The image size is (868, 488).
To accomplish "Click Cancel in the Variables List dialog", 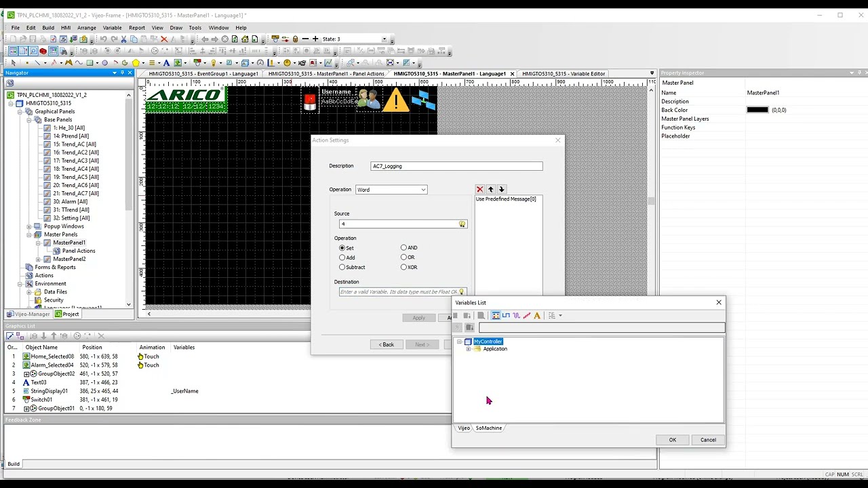I will pos(708,440).
